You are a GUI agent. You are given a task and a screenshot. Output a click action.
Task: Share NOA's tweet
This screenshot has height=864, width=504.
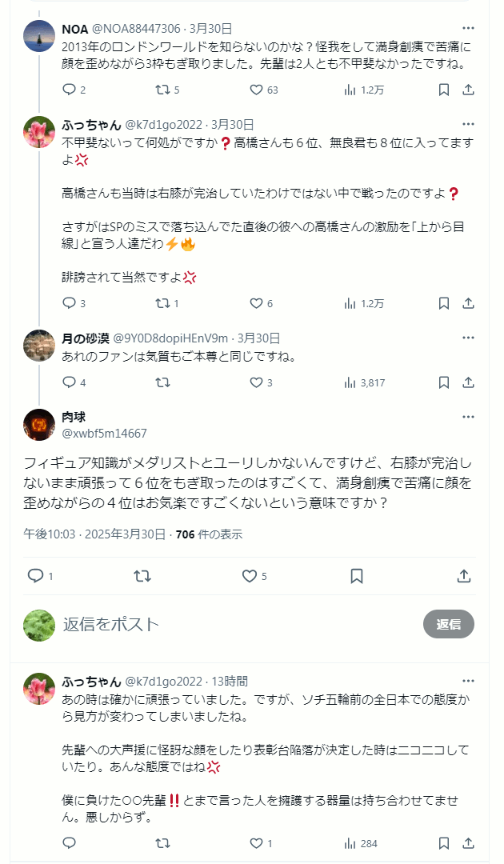click(x=469, y=90)
